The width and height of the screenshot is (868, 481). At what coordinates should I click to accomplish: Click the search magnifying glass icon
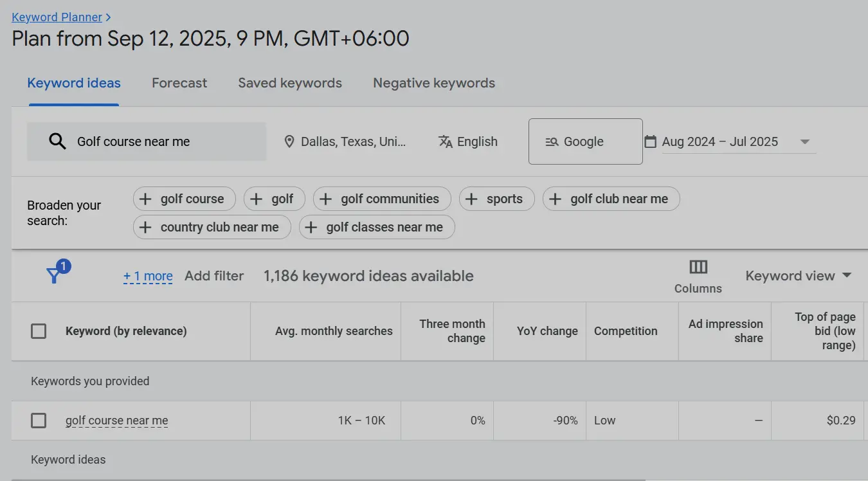point(57,141)
